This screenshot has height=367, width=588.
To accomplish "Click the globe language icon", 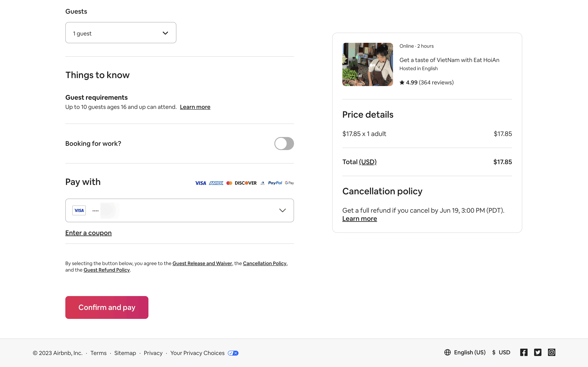I will [447, 353].
